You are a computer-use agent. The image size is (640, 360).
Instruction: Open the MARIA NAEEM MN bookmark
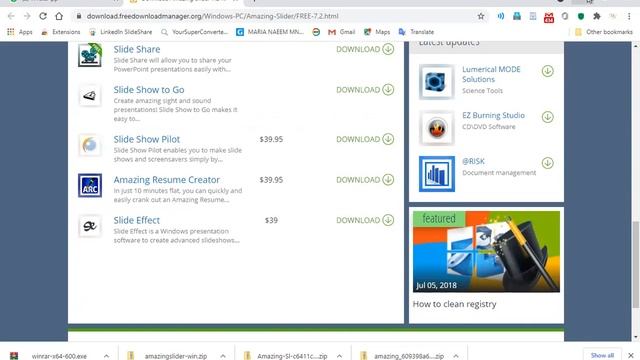coord(270,32)
